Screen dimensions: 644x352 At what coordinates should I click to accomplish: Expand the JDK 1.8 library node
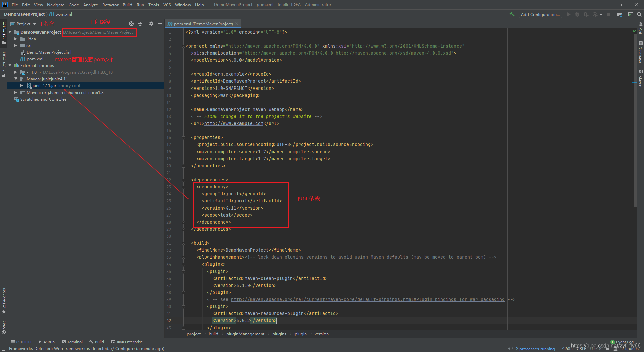[x=16, y=72]
